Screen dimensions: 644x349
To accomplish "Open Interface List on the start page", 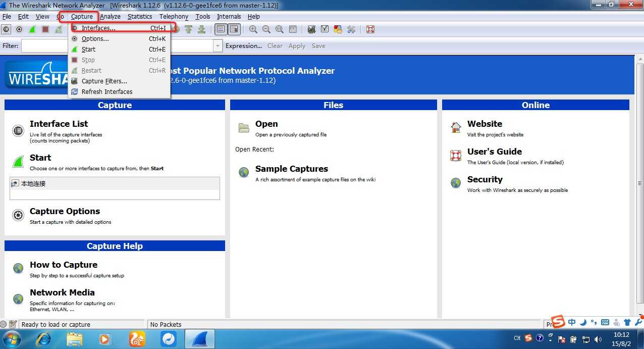I will point(59,124).
